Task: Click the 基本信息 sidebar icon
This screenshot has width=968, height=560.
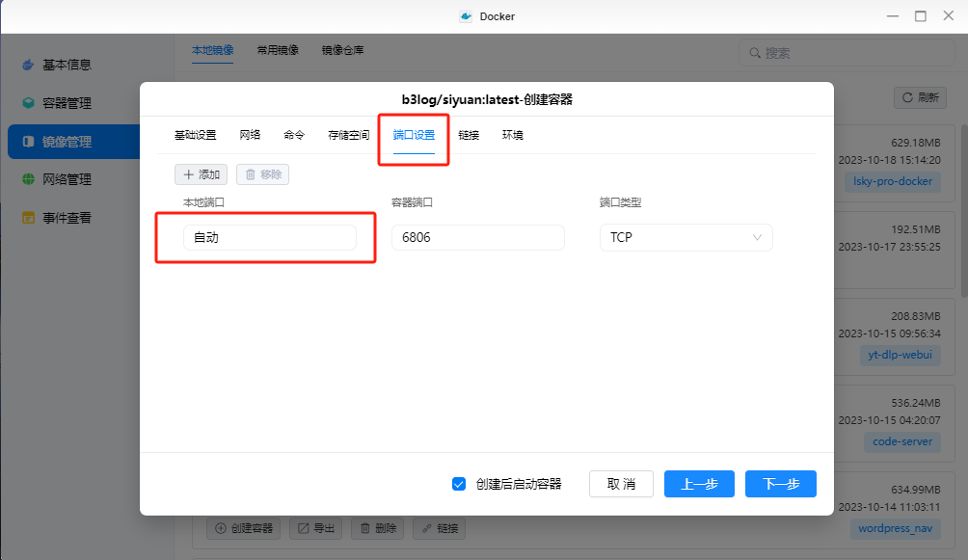Action: 28,65
